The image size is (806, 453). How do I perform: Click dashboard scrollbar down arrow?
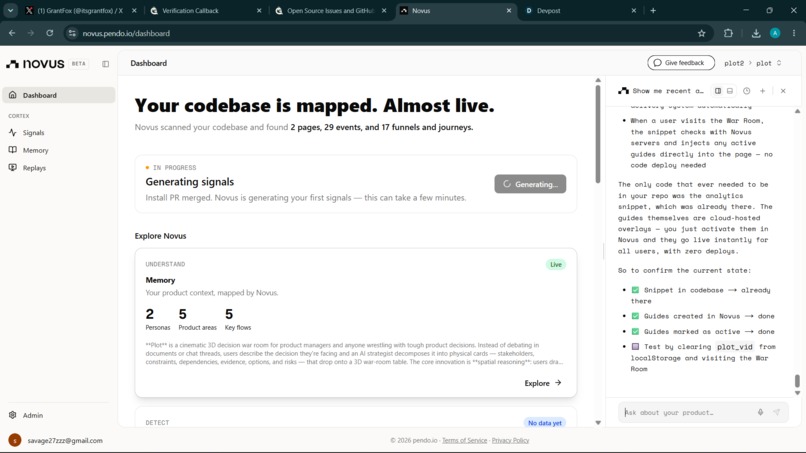coord(598,423)
